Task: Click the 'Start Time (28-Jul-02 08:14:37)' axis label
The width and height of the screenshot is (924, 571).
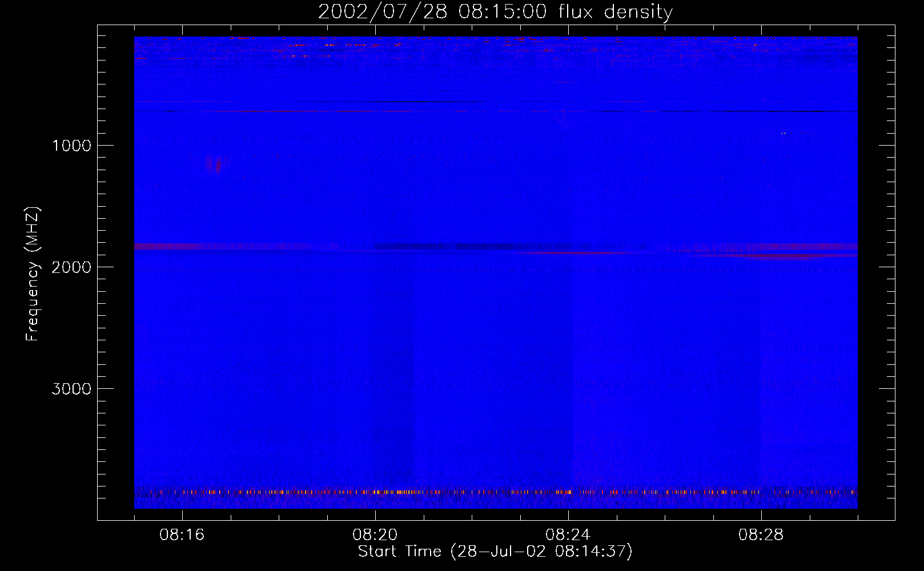Action: click(x=495, y=552)
